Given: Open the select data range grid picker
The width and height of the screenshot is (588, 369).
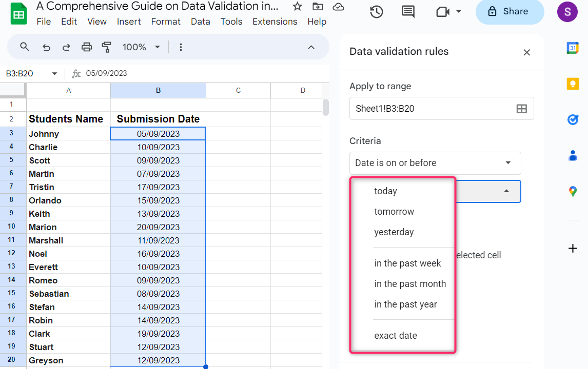Looking at the screenshot, I should [521, 108].
